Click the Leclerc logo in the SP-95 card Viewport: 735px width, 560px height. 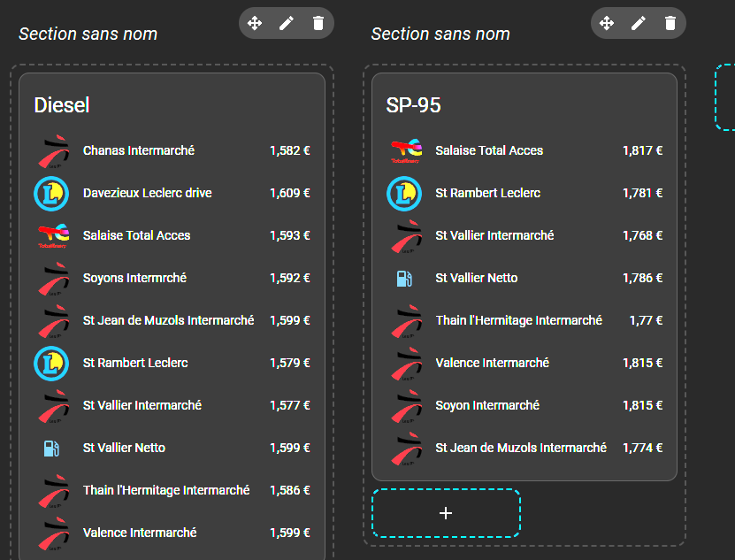coord(404,194)
